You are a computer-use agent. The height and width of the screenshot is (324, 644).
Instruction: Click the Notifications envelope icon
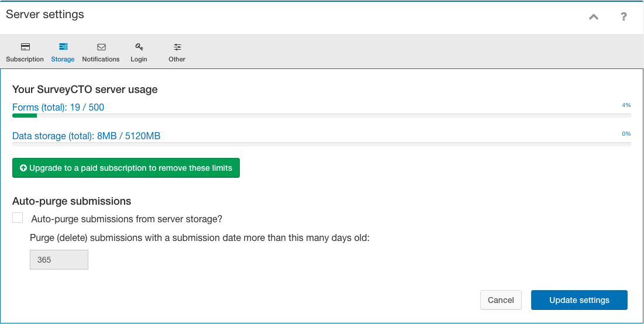coord(101,47)
